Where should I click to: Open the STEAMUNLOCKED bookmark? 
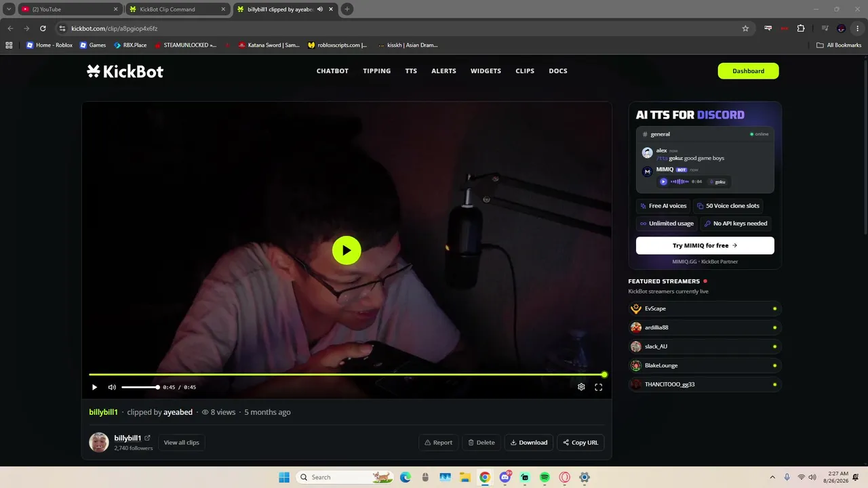[185, 45]
